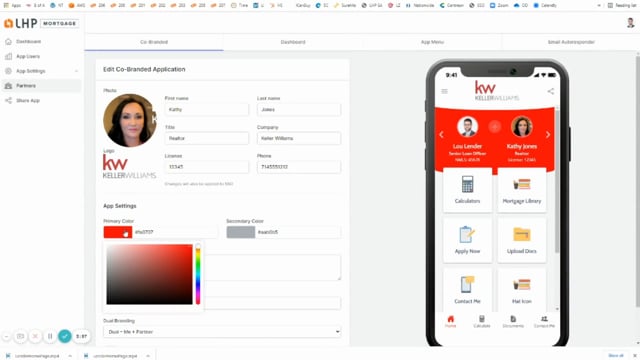Viewport: 640px width, 360px height.
Task: Tap the Contact Me tile
Action: pyautogui.click(x=467, y=290)
